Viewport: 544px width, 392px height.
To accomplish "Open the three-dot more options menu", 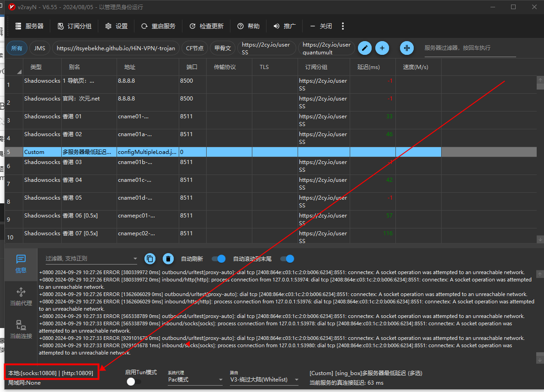I will [343, 26].
